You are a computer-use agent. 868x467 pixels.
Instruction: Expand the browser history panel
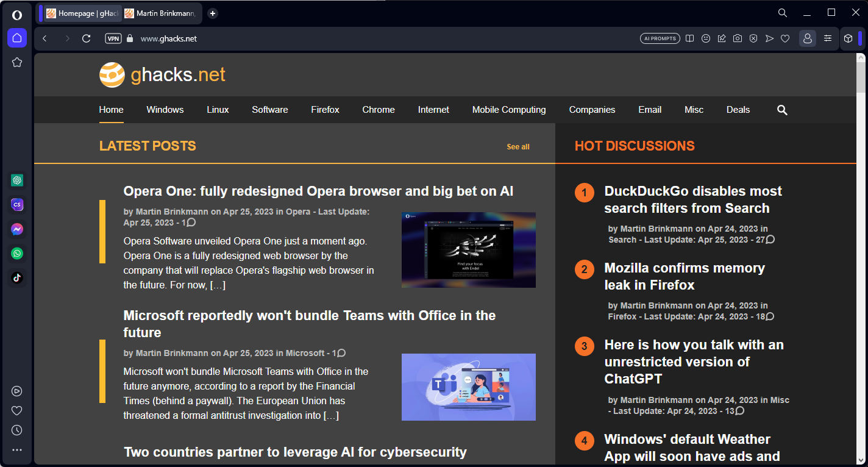click(17, 430)
